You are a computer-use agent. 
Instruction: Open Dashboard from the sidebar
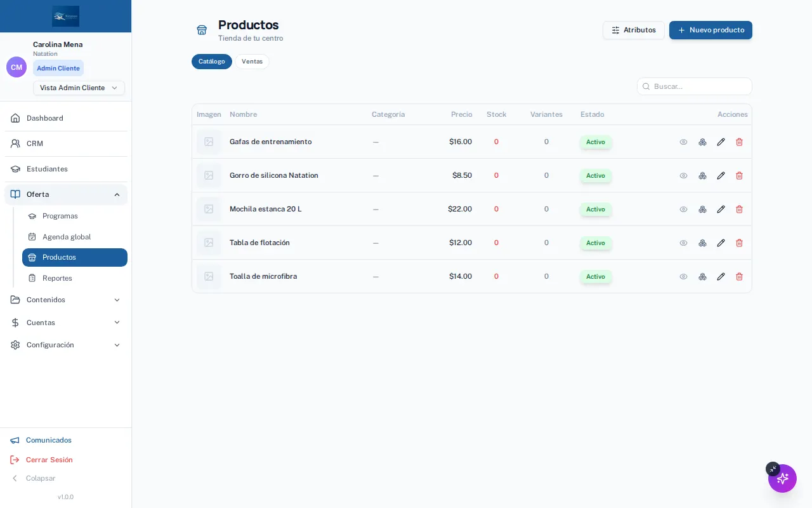point(66,118)
